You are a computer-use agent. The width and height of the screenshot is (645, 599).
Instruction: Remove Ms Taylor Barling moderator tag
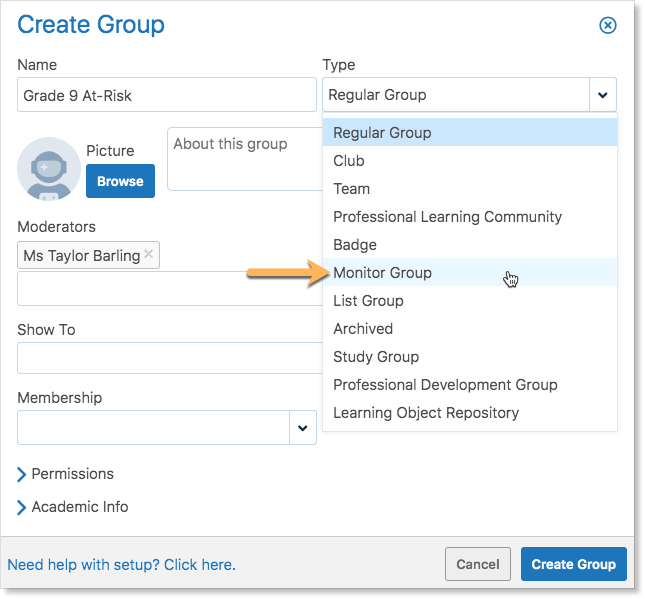[149, 254]
